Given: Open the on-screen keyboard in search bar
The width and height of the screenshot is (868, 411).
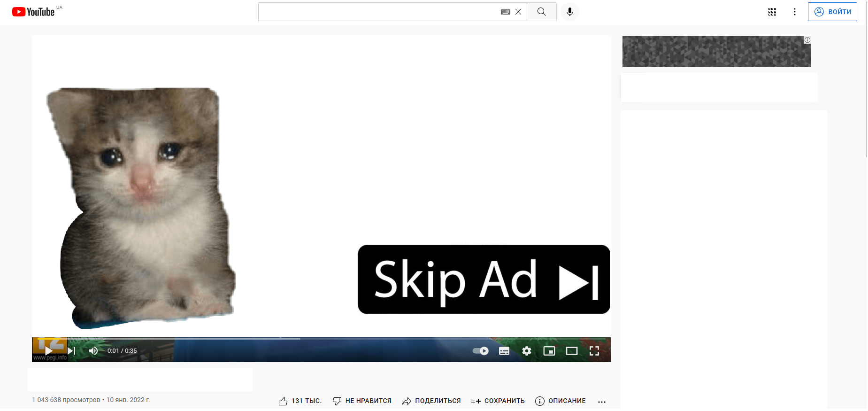Looking at the screenshot, I should pos(505,12).
